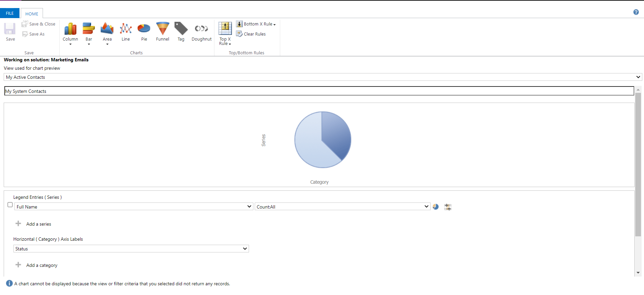Select the Column chart type
Image resolution: width=644 pixels, height=295 pixels.
pyautogui.click(x=70, y=32)
